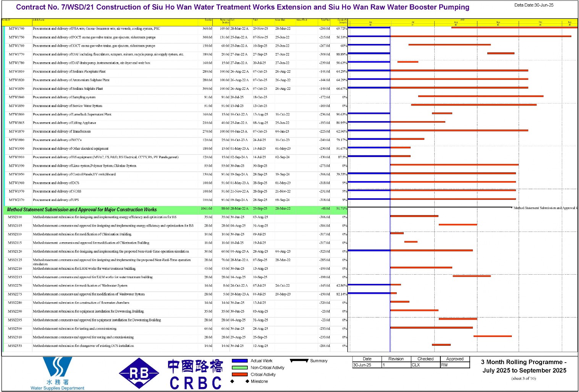Click the CLX cell in revision table
Viewport: 579px width, 392px height.
425,365
